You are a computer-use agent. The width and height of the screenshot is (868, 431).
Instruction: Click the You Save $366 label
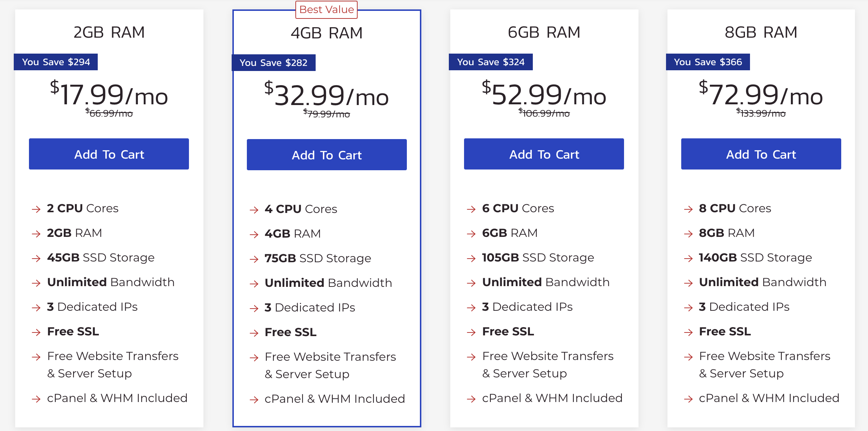tap(708, 62)
